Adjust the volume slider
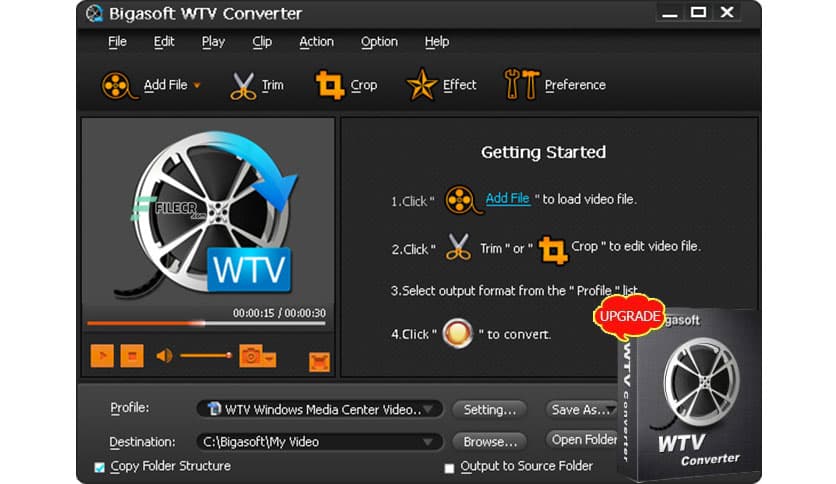The width and height of the screenshot is (836, 484). point(206,355)
